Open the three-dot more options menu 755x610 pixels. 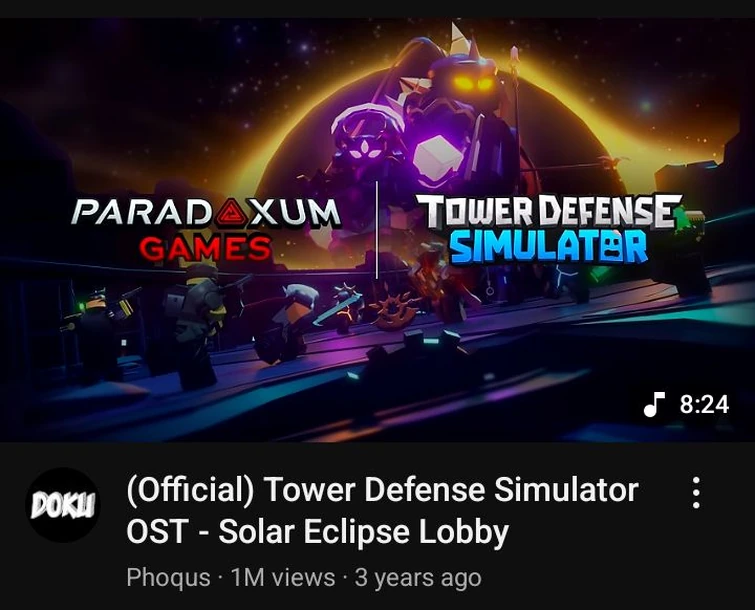point(696,493)
